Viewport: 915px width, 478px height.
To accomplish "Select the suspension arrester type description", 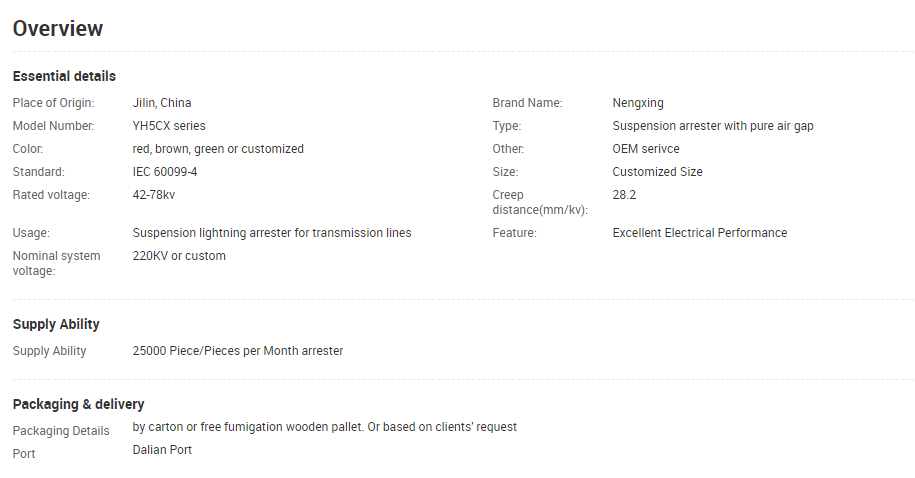I will 713,126.
